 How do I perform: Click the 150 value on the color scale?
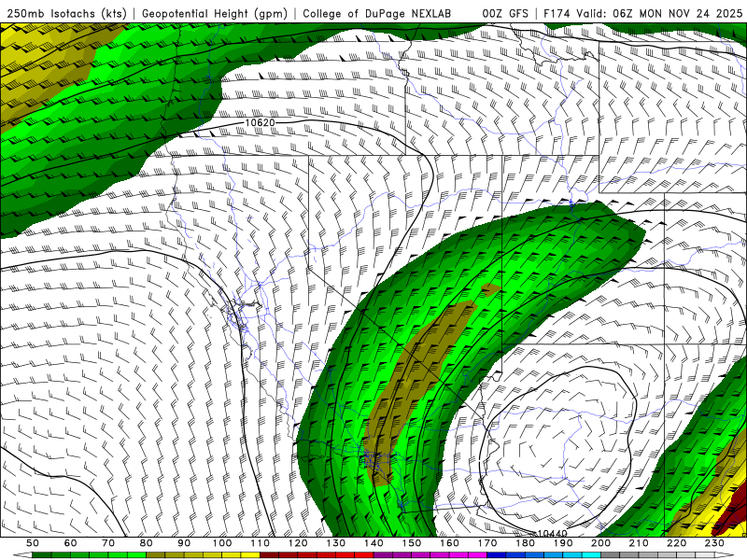click(x=412, y=543)
